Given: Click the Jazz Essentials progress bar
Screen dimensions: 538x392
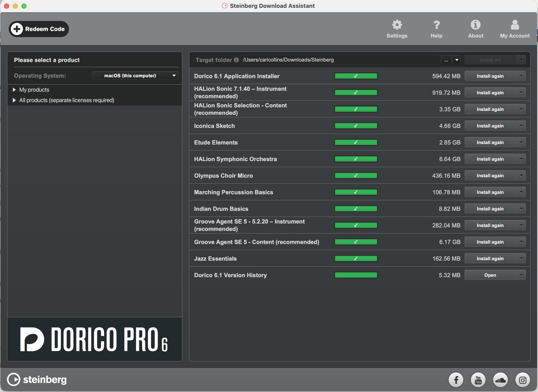Looking at the screenshot, I should (356, 258).
